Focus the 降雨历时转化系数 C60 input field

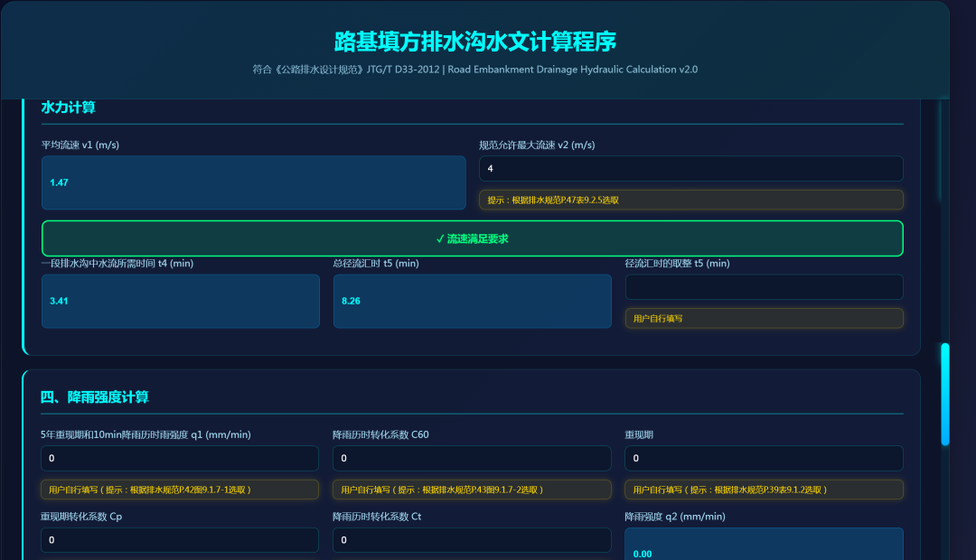pos(472,458)
